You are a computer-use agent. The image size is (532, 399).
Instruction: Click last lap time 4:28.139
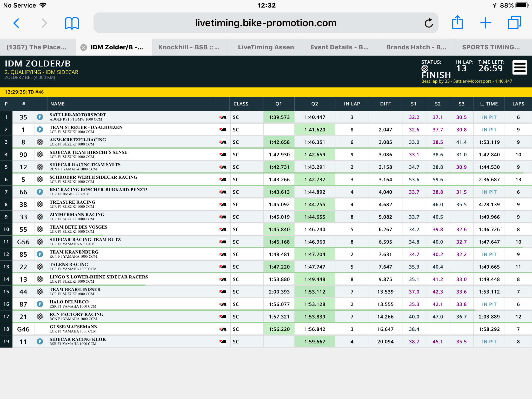[x=489, y=204]
